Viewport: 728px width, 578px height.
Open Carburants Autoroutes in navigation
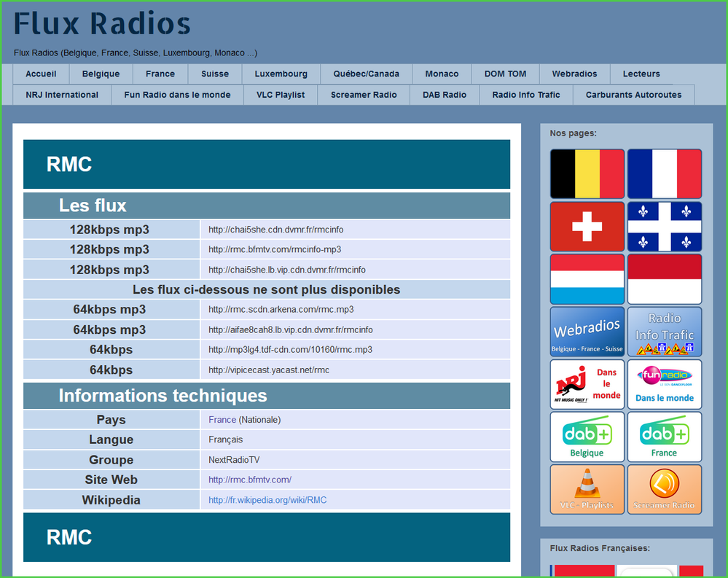tap(633, 95)
